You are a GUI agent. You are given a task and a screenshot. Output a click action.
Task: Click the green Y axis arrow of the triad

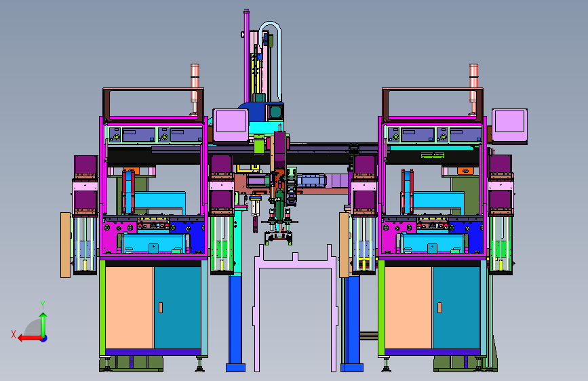click(43, 324)
